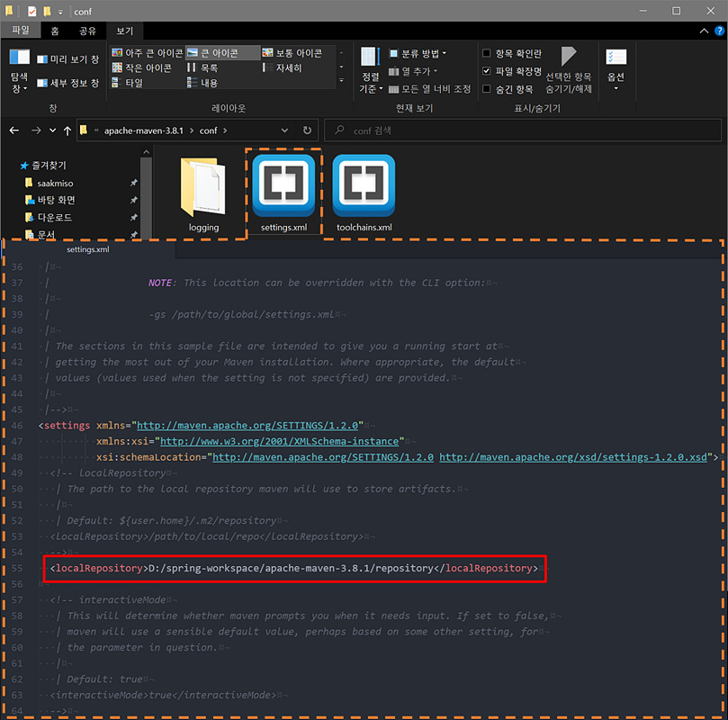The width and height of the screenshot is (728, 720).
Task: Select details (자세히) layout
Action: coord(283,67)
